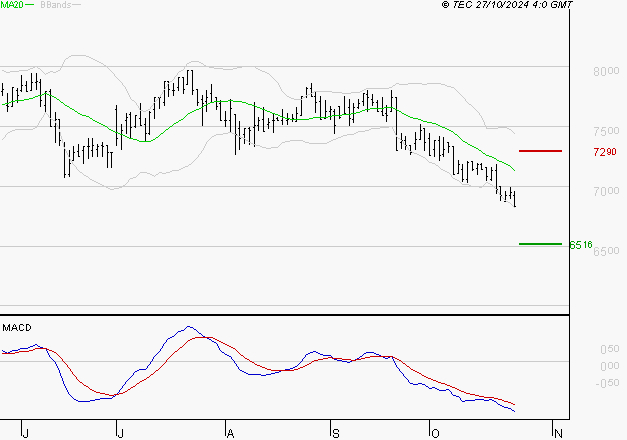
Task: Click the red resistance level line
Action: pyautogui.click(x=540, y=151)
